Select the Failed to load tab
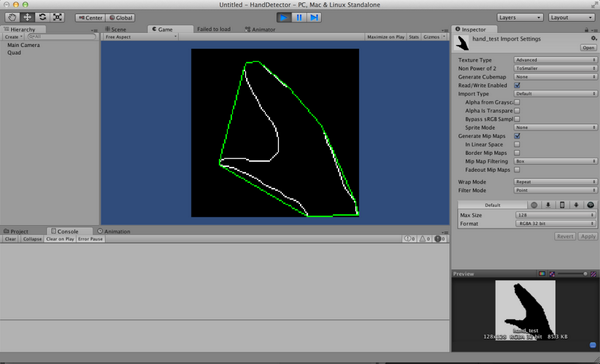This screenshot has width=600, height=364. click(x=214, y=29)
